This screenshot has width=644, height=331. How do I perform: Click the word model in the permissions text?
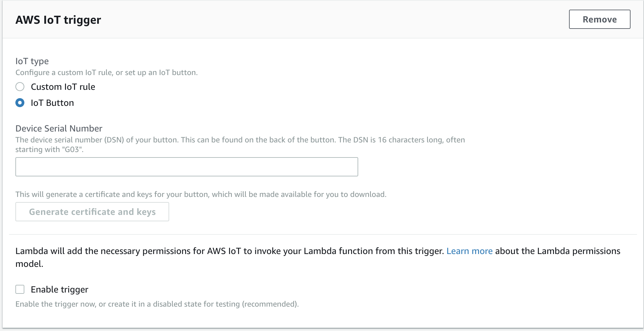pyautogui.click(x=29, y=264)
